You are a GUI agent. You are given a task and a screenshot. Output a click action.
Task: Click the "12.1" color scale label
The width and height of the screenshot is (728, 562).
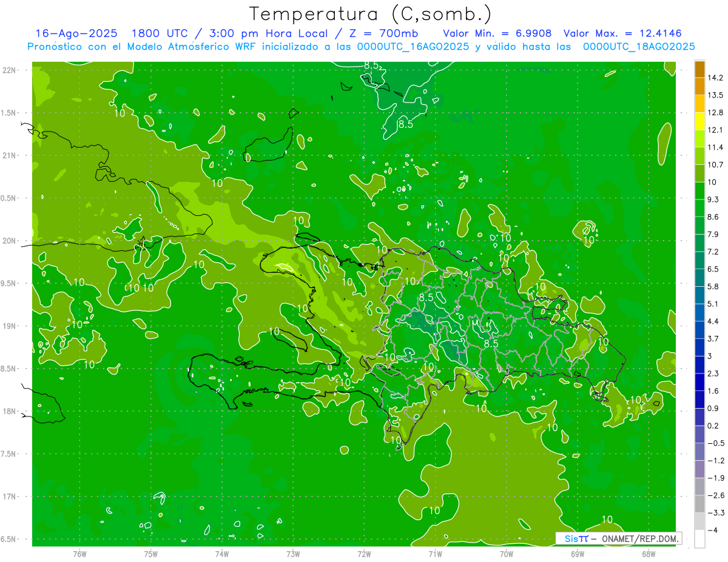(x=716, y=130)
